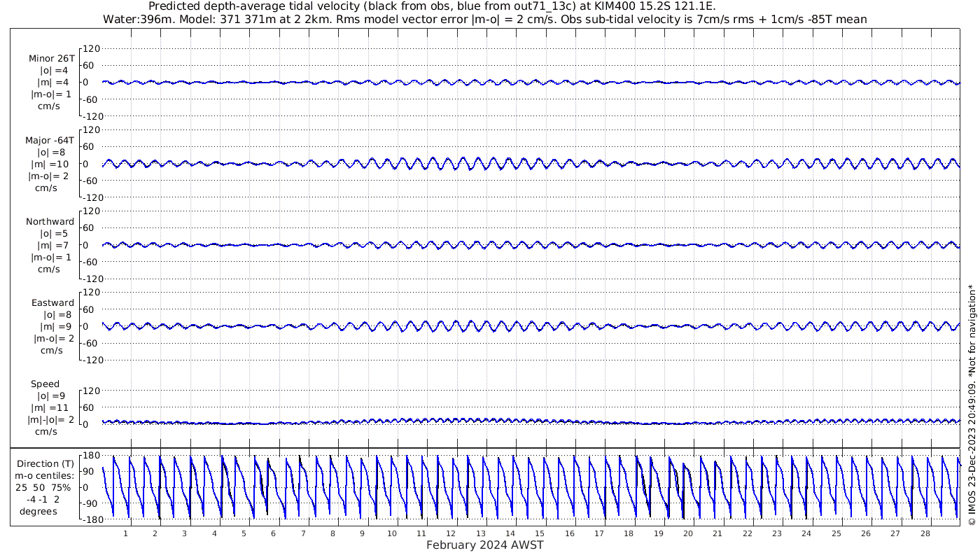Screen dimensions: 980x560
Task: Click day "19" on the date axis
Action: (x=659, y=533)
